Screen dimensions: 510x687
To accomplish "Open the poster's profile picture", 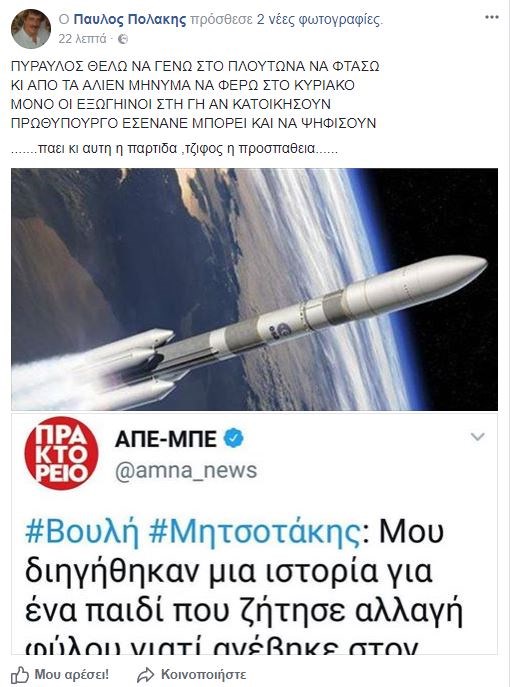I will (31, 28).
